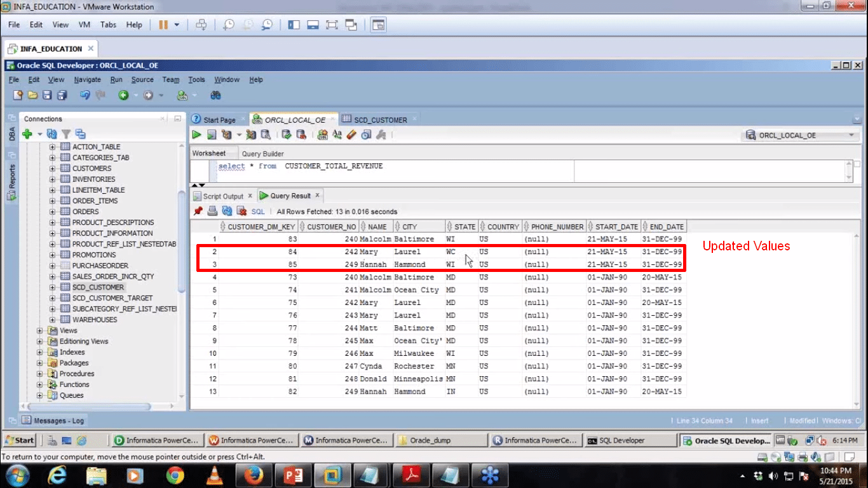Run the SQL statement
The height and width of the screenshot is (488, 868).
point(197,134)
